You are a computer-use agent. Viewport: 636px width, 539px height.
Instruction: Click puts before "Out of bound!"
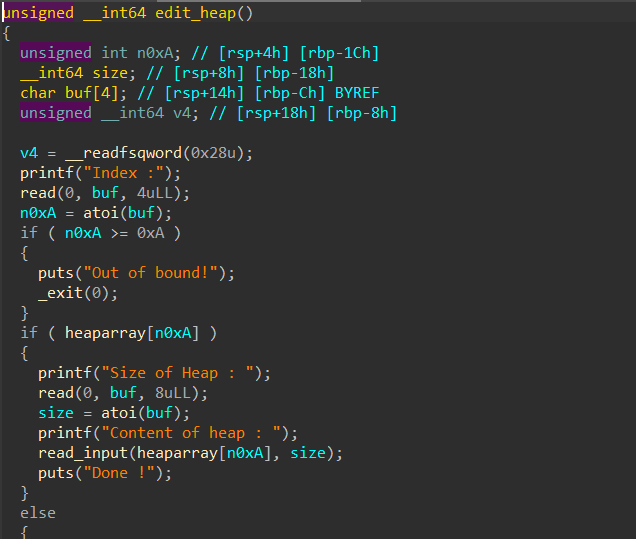point(56,273)
